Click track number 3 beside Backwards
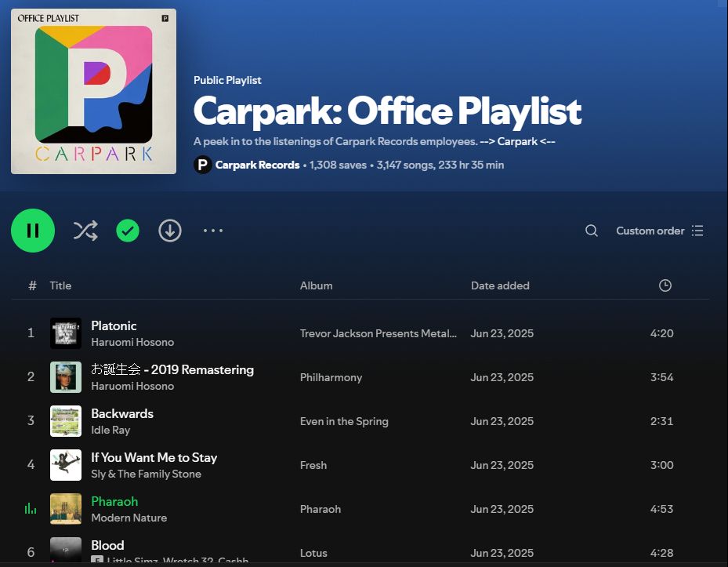The image size is (728, 567). pos(31,420)
